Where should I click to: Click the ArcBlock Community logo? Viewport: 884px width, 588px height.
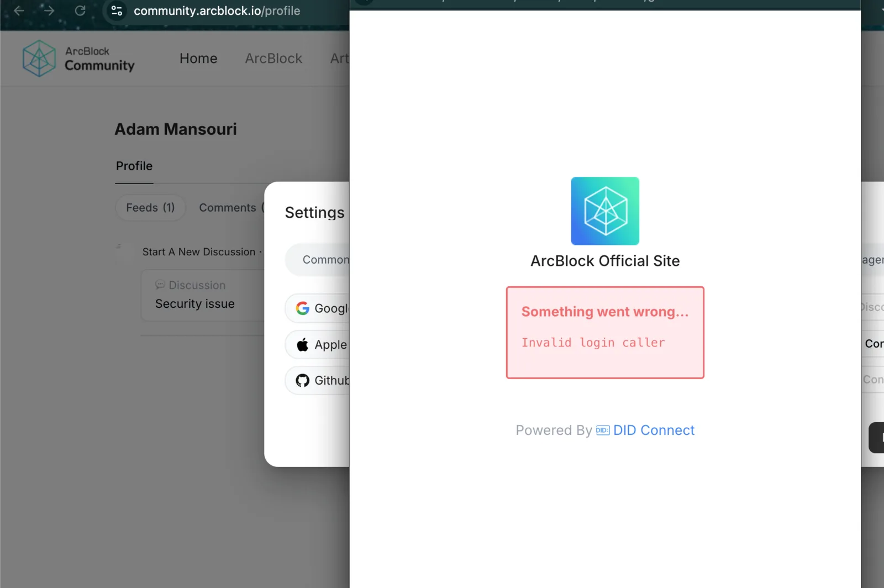[x=78, y=58]
